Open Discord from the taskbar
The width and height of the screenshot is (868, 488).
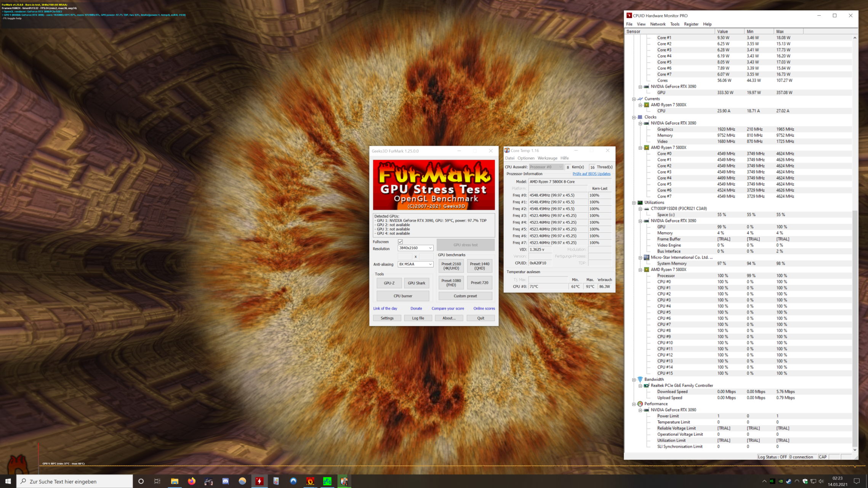(x=226, y=481)
